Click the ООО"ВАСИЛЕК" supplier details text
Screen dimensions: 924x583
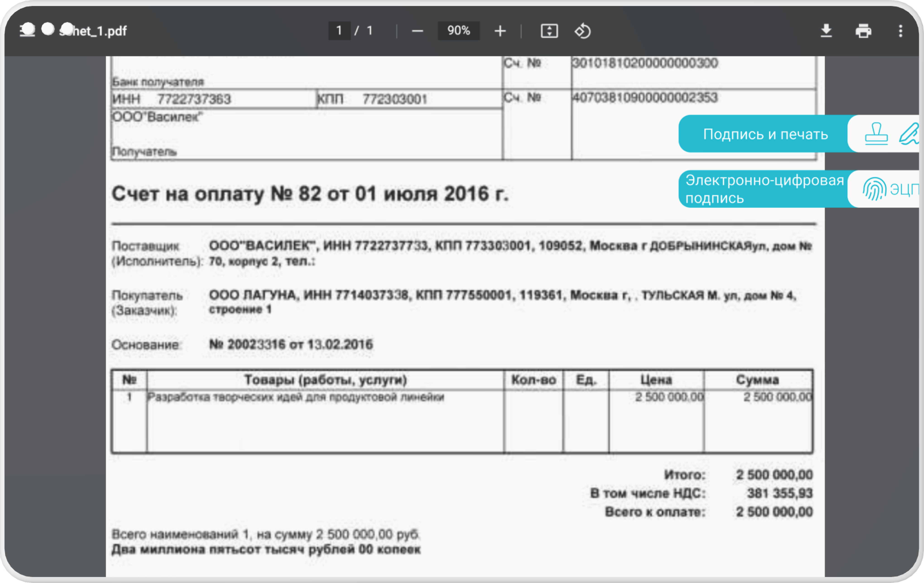pos(510,253)
